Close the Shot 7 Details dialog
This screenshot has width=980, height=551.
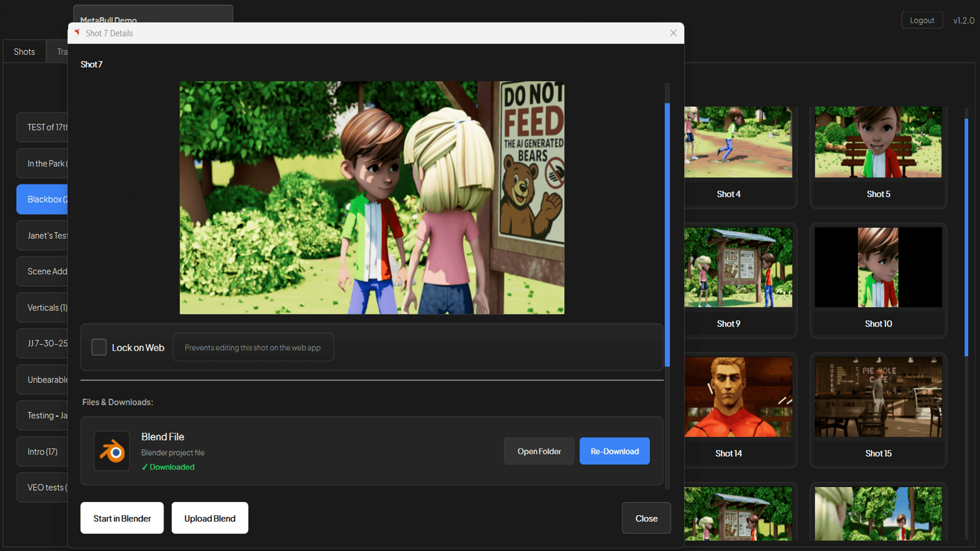[673, 33]
